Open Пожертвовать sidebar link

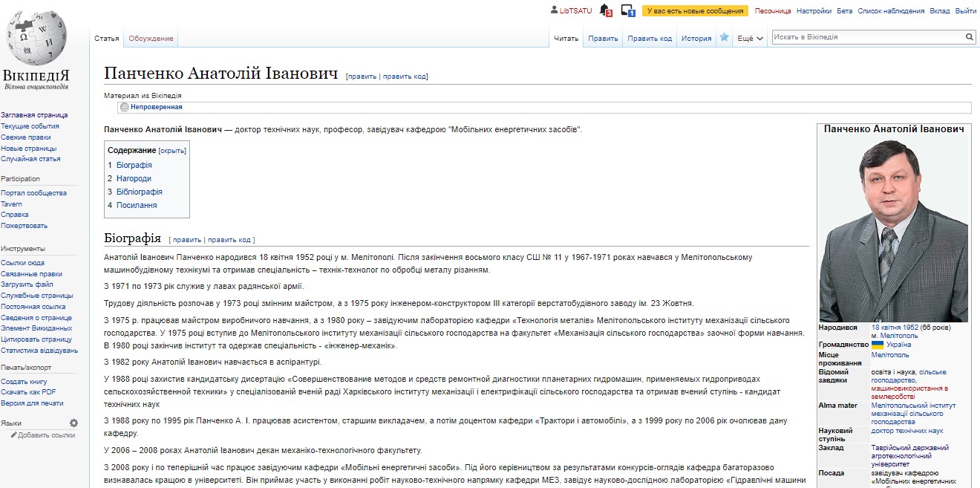tap(24, 226)
